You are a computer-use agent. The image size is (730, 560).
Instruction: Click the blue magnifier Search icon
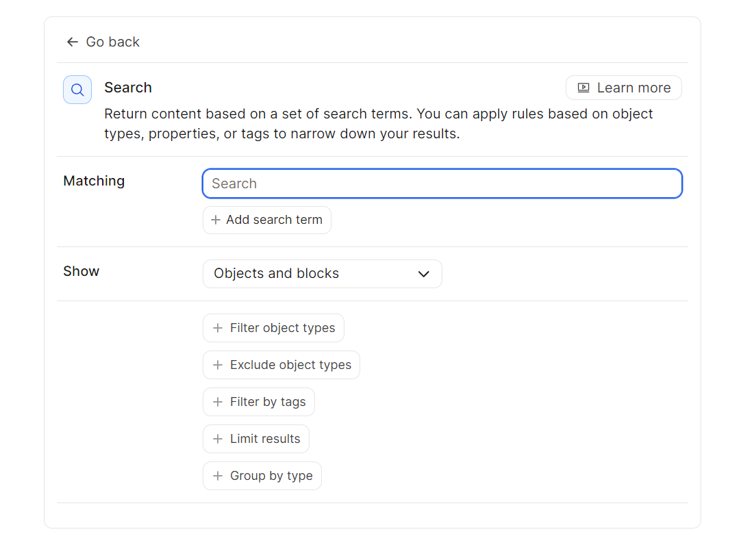point(77,90)
